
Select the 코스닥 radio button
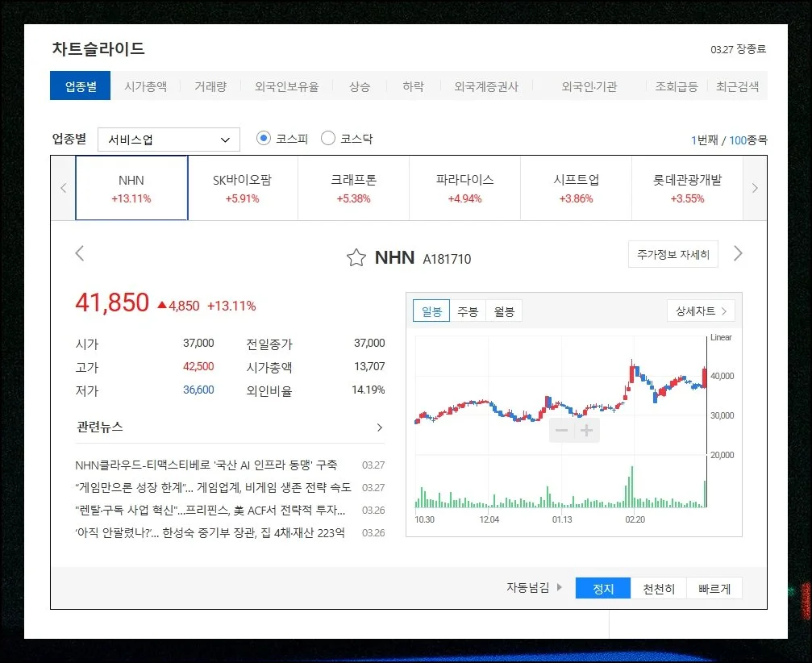(327, 138)
